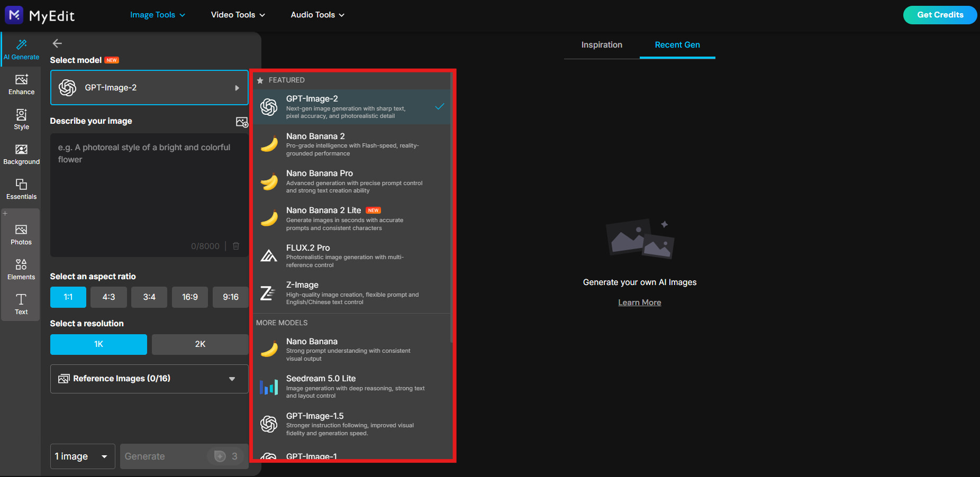Select the 4:3 aspect ratio
Viewport: 980px width, 477px height.
point(108,297)
